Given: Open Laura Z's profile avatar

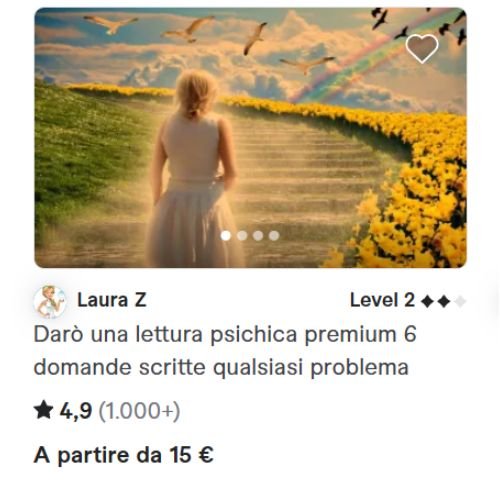Looking at the screenshot, I should (50, 302).
